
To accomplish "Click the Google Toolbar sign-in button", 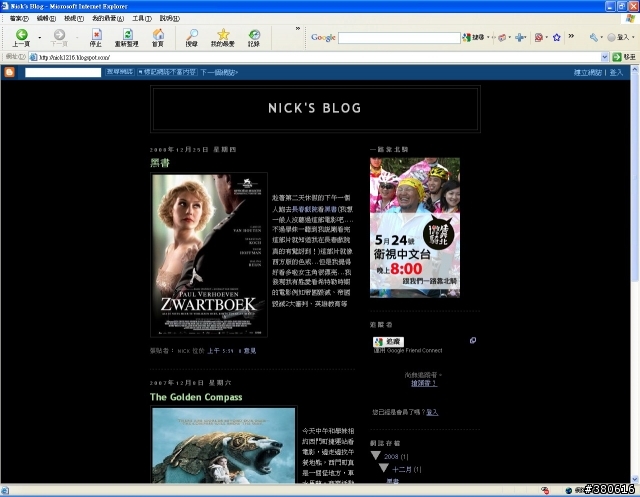I will [x=618, y=38].
